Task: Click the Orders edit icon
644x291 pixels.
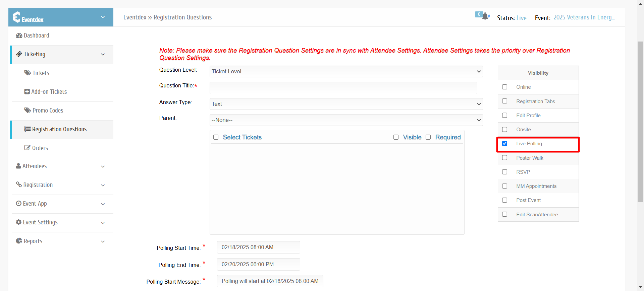Action: (28, 148)
